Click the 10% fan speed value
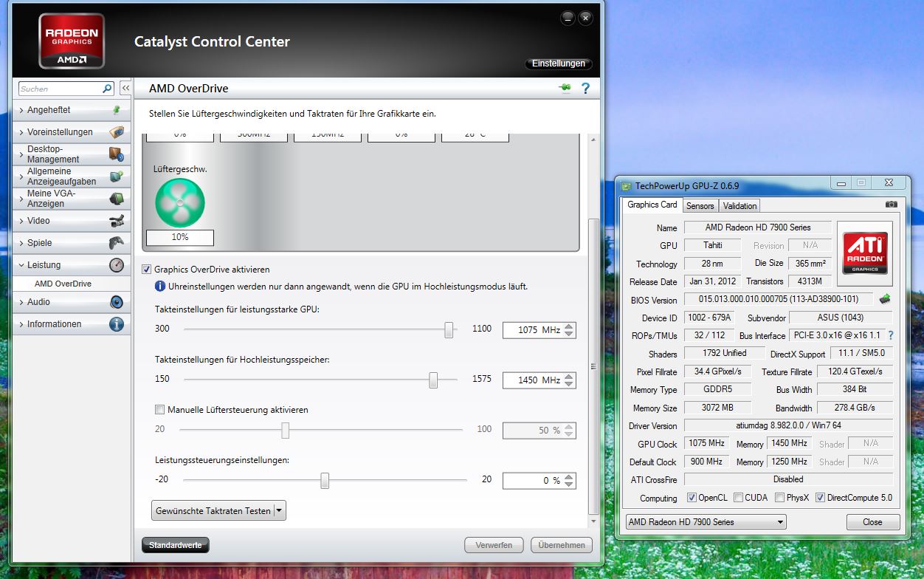 click(x=180, y=237)
